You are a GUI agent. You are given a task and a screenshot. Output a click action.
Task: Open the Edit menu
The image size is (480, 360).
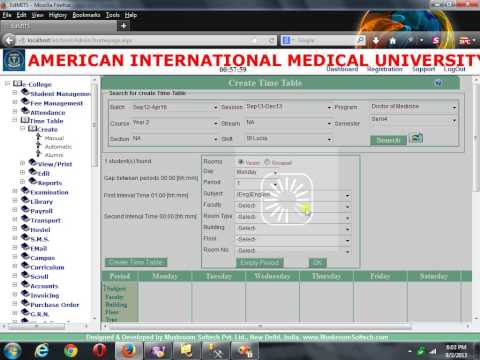(x=21, y=15)
